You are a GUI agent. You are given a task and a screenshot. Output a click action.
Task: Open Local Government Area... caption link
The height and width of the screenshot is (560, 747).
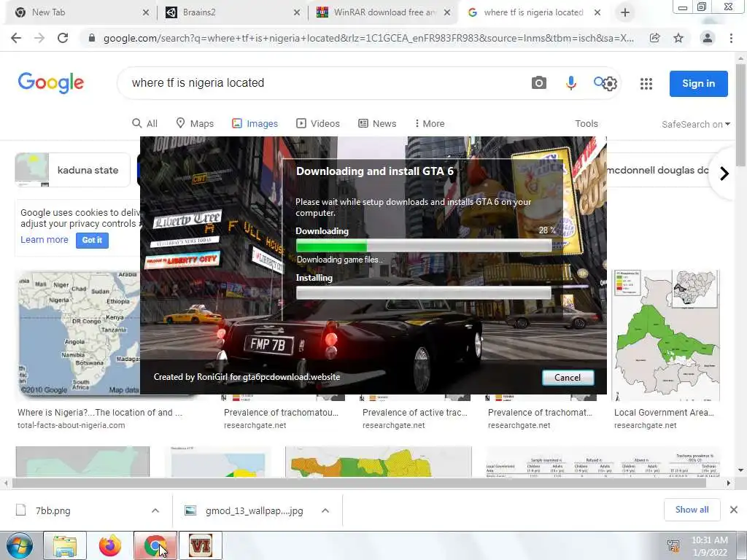click(664, 413)
